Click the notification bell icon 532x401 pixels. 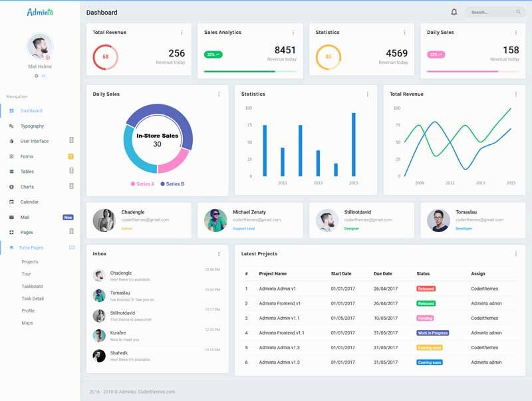[x=454, y=12]
